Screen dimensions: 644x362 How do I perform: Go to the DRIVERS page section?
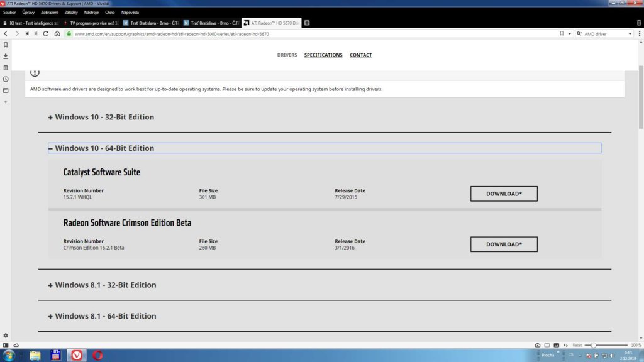[287, 55]
